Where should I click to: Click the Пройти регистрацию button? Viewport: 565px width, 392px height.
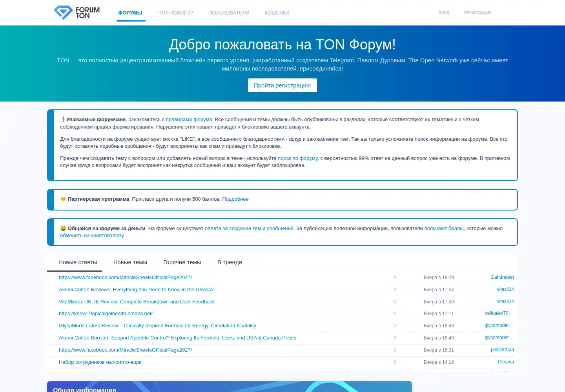pyautogui.click(x=282, y=85)
